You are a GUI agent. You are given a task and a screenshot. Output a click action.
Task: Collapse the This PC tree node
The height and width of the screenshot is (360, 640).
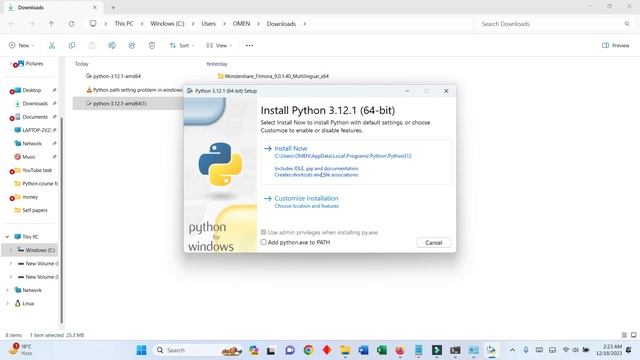pyautogui.click(x=7, y=237)
